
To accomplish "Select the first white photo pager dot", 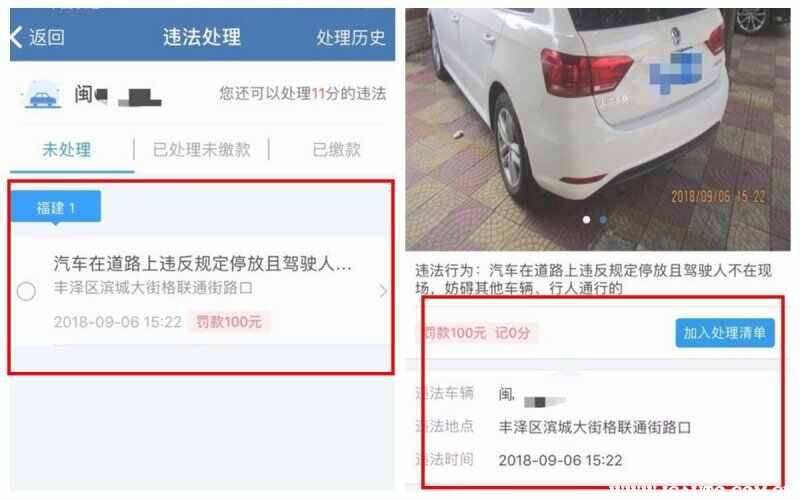I will pyautogui.click(x=587, y=219).
